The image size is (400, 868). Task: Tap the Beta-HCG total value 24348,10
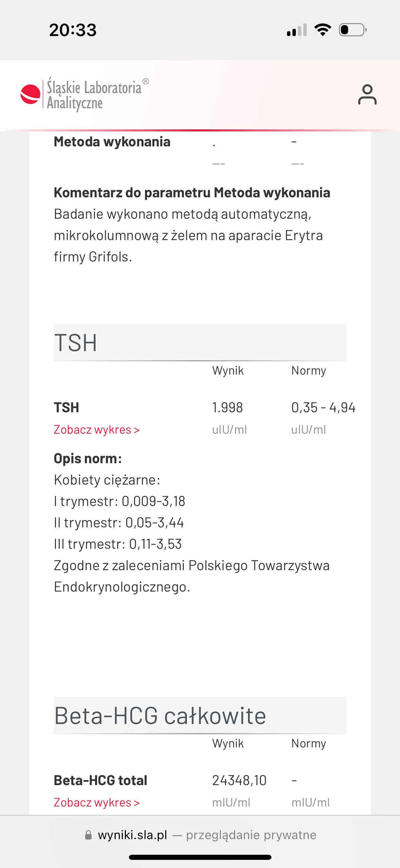coord(239,780)
